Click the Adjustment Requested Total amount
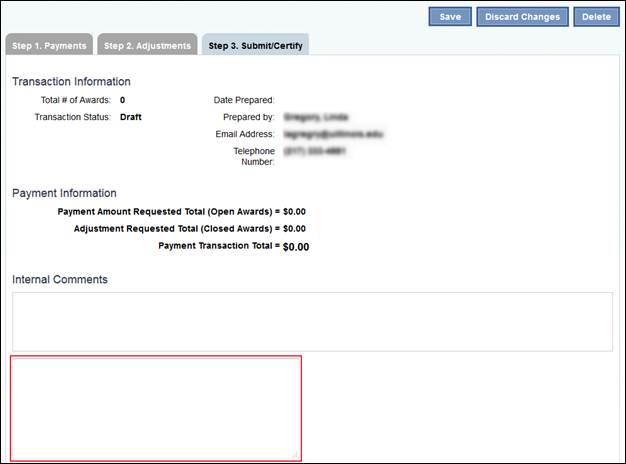The height and width of the screenshot is (464, 626). tap(294, 229)
